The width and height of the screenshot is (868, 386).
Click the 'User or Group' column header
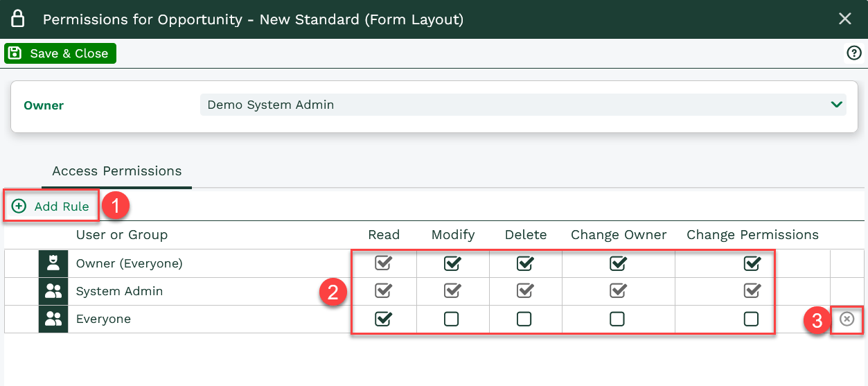[x=122, y=235]
